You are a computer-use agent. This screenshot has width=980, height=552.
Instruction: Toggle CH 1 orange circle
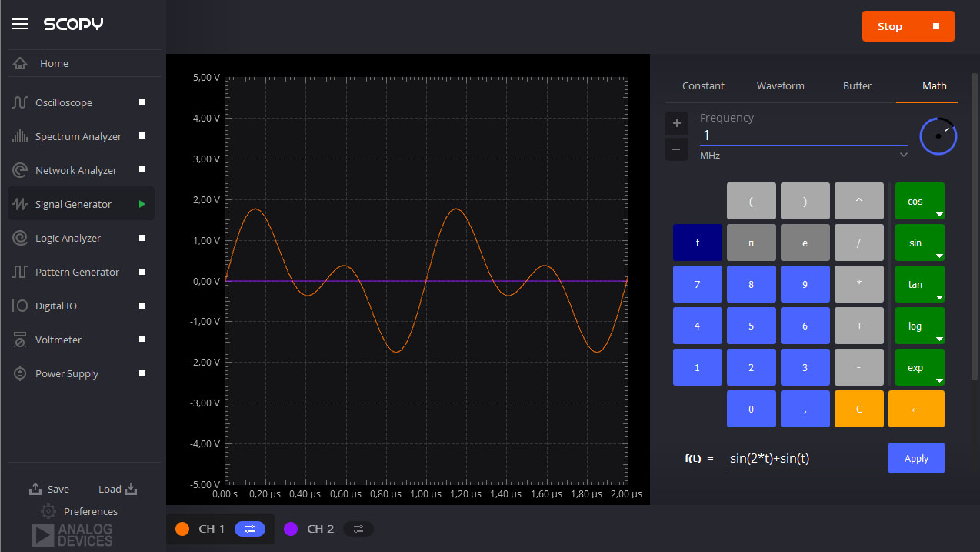[182, 529]
